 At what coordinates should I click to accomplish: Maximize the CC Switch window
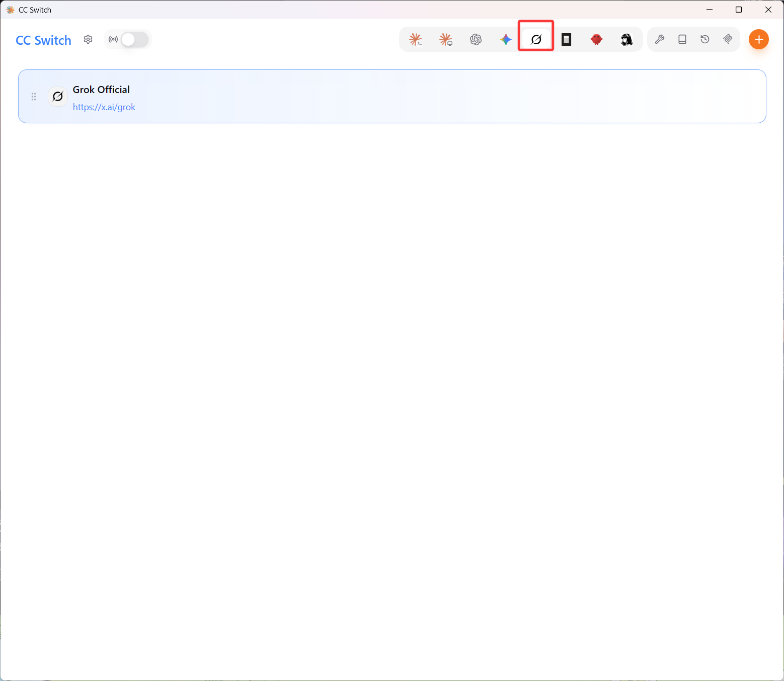click(739, 10)
